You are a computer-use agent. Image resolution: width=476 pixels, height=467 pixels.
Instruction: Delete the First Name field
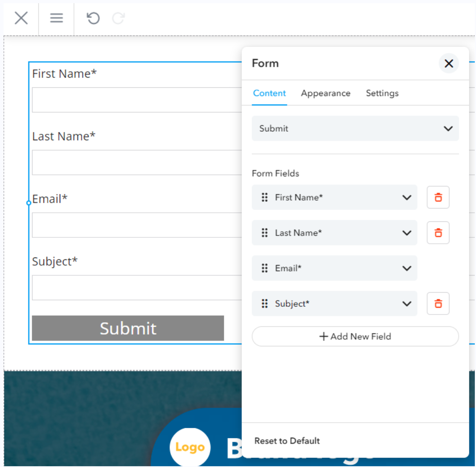(x=438, y=197)
